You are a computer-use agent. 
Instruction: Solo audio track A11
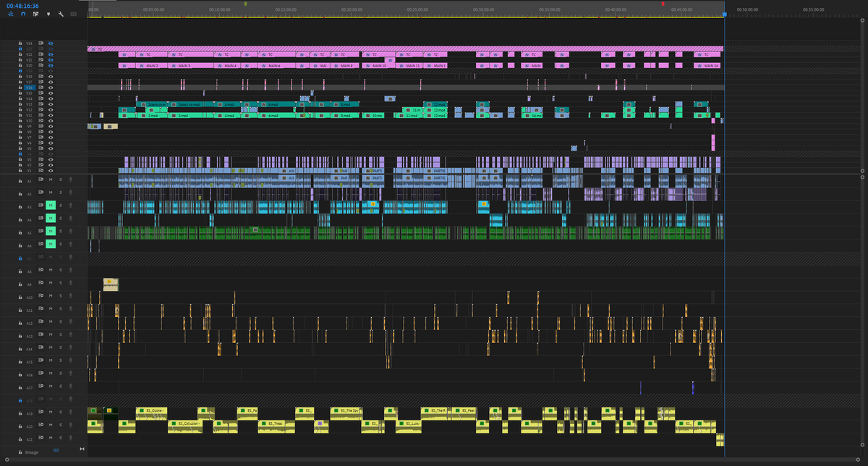point(61,310)
